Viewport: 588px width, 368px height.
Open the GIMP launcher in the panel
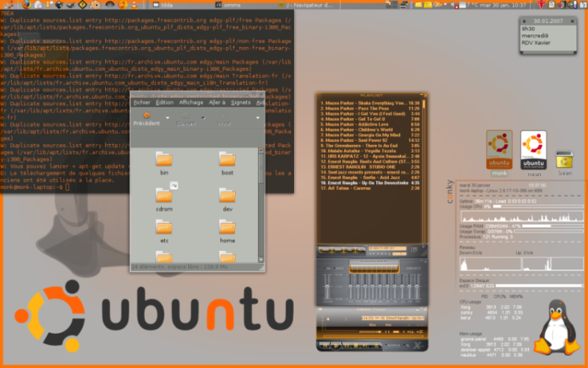pyautogui.click(x=70, y=4)
